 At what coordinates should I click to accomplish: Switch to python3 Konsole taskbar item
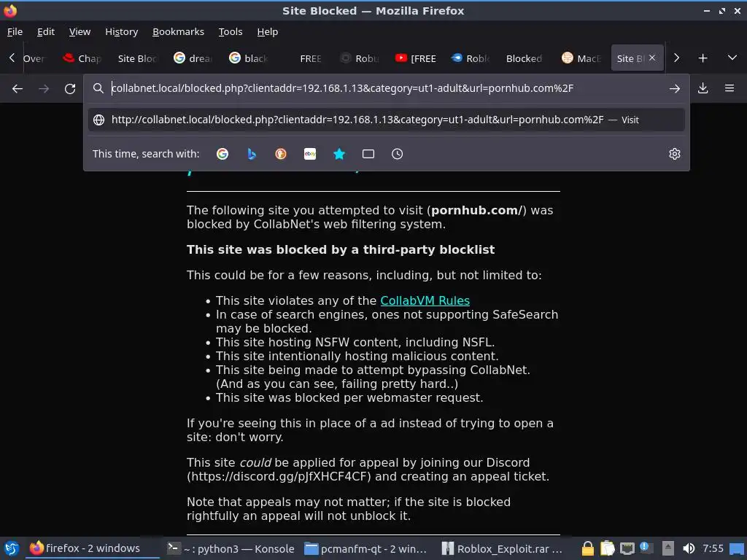(x=231, y=548)
